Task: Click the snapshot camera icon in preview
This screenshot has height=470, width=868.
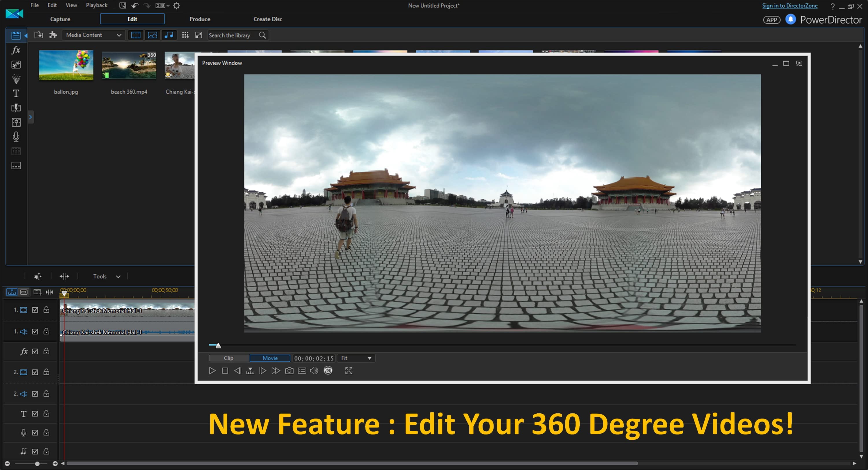Action: click(x=289, y=371)
